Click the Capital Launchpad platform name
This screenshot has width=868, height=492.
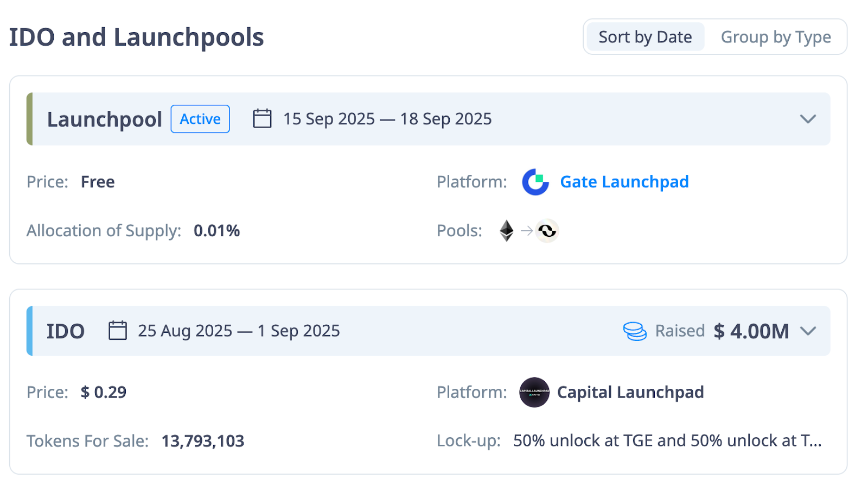click(630, 392)
